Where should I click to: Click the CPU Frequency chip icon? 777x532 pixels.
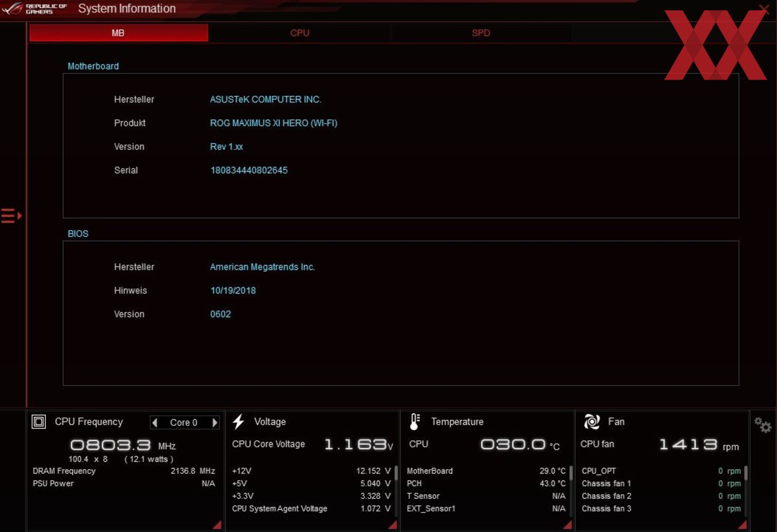coord(39,422)
